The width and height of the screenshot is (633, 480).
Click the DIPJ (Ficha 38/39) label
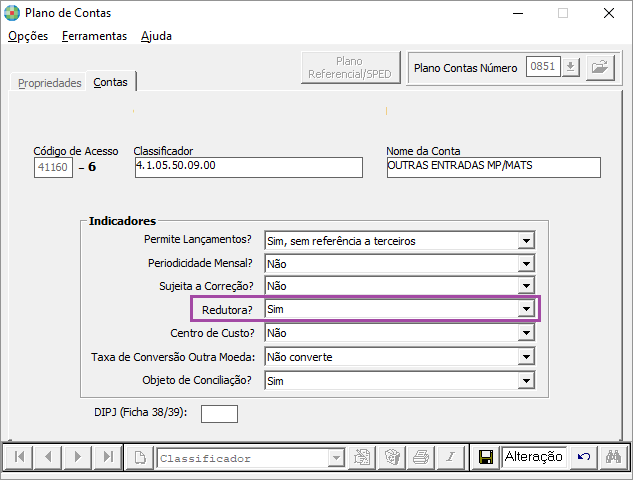tap(140, 412)
